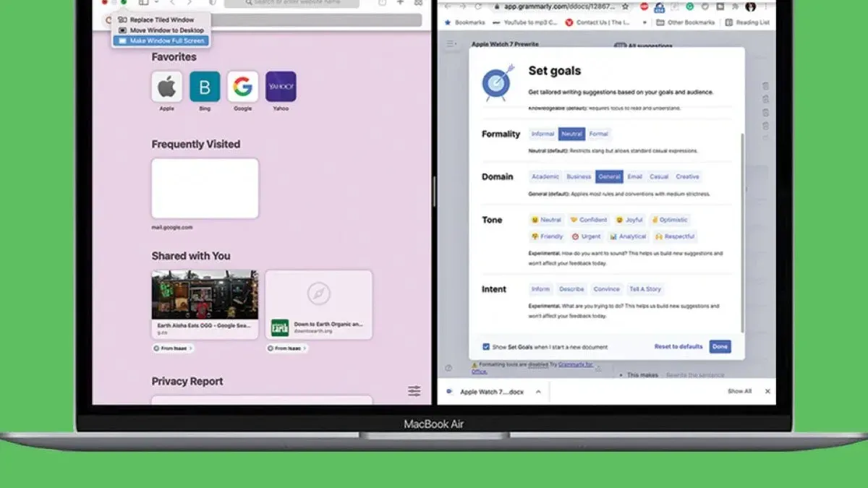Click the Grammarly help question mark icon
868x488 pixels.
pyautogui.click(x=449, y=368)
